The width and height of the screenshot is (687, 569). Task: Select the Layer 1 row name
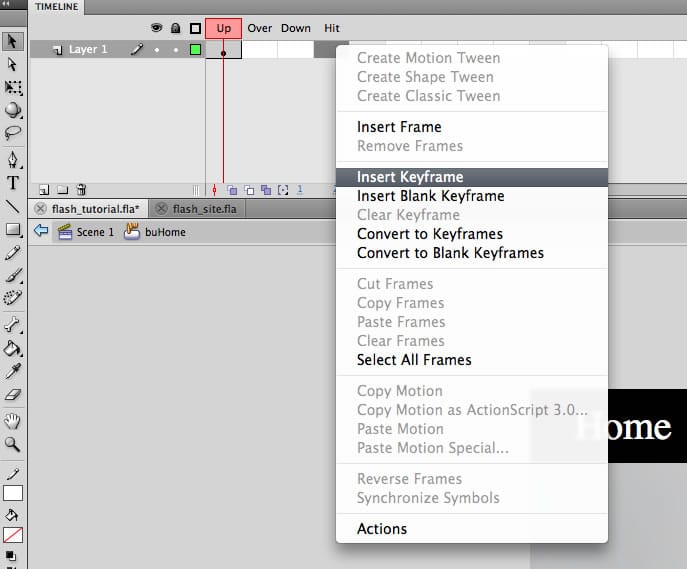pos(88,49)
